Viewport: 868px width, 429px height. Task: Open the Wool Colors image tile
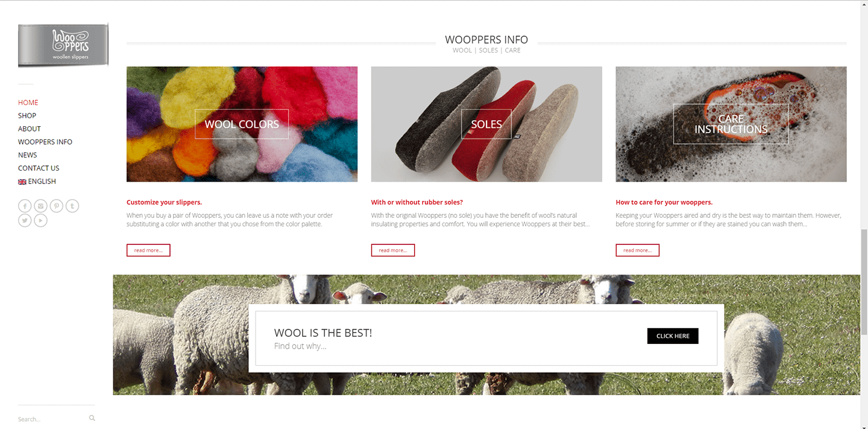[242, 124]
